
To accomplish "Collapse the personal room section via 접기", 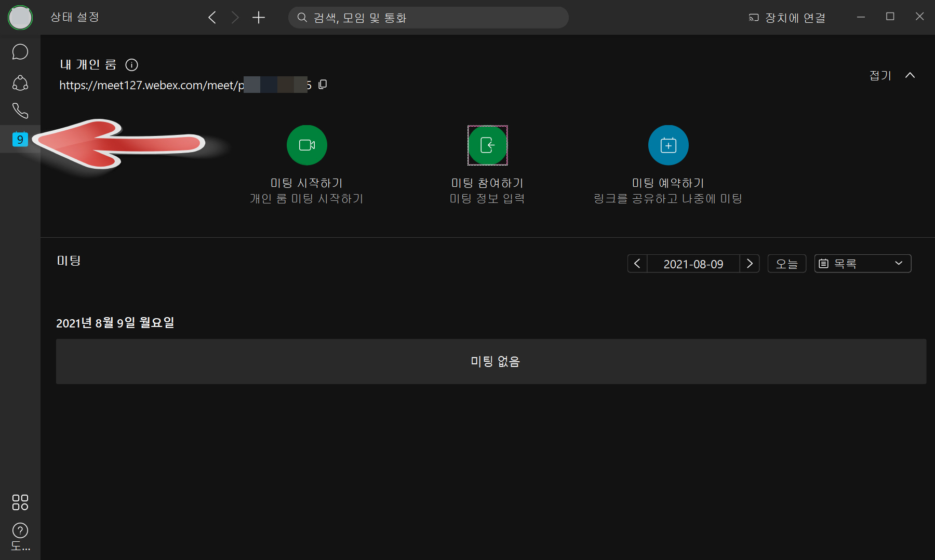I will pyautogui.click(x=879, y=75).
